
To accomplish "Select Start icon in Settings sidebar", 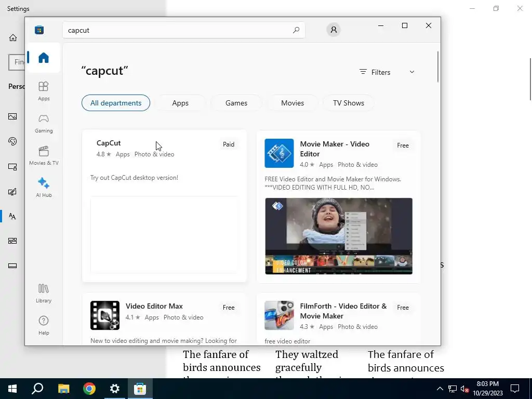I will pos(12,241).
